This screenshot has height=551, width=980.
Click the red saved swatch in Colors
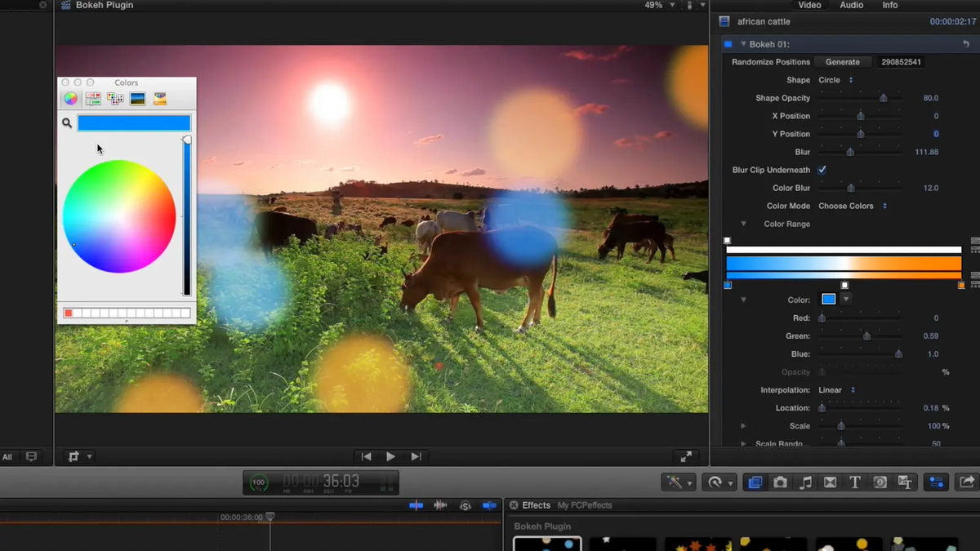point(69,313)
